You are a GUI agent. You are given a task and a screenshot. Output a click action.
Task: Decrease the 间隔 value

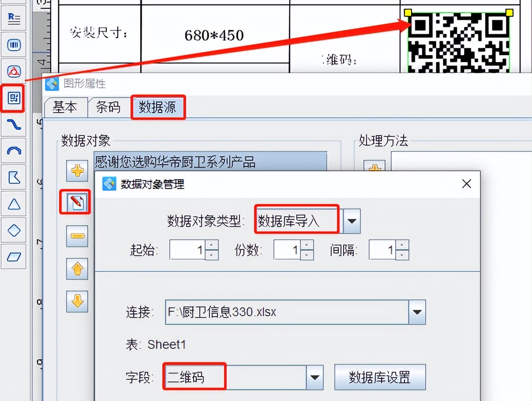click(x=402, y=255)
